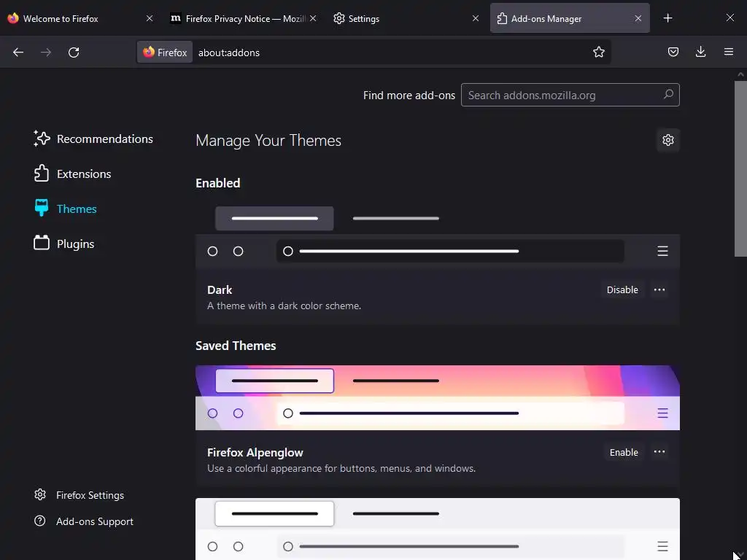Click the Firefox Alpenglow theme name
This screenshot has width=747, height=560.
(255, 452)
